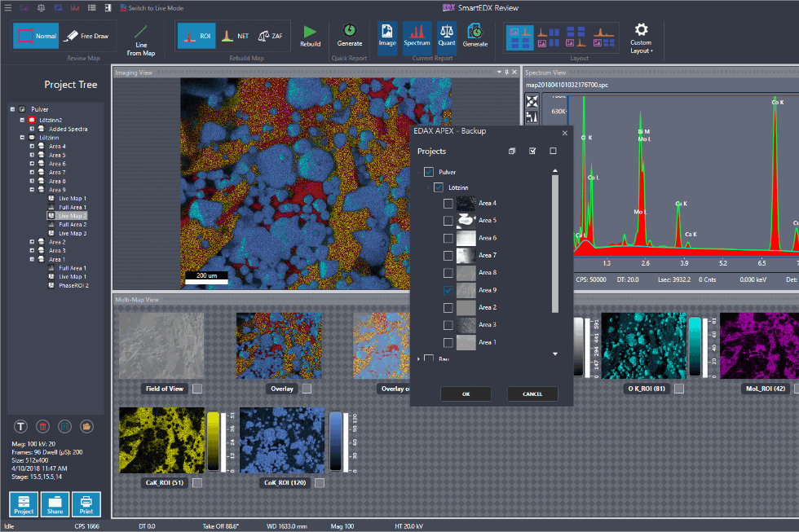This screenshot has width=799, height=532.
Task: Open the hamburger menu
Action: pos(10,7)
